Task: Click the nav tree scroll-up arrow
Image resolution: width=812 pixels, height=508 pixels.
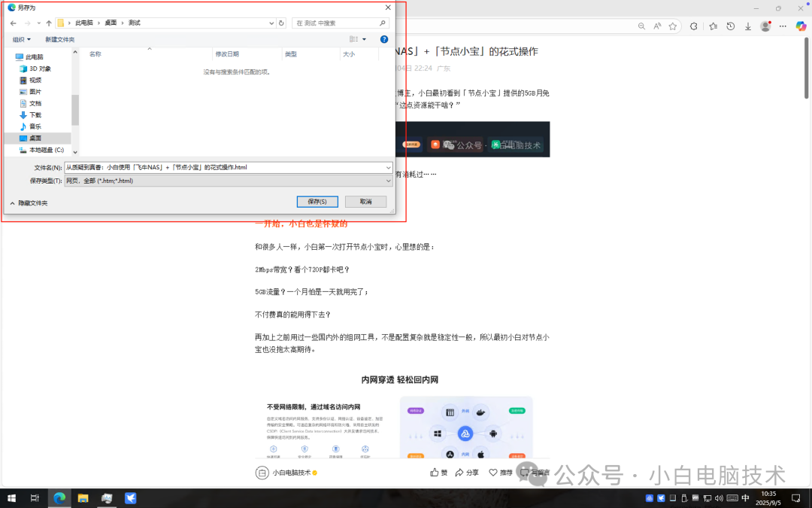Action: (x=75, y=53)
